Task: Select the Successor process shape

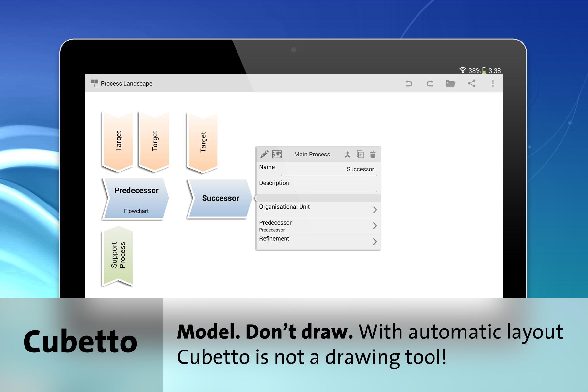Action: coord(220,198)
